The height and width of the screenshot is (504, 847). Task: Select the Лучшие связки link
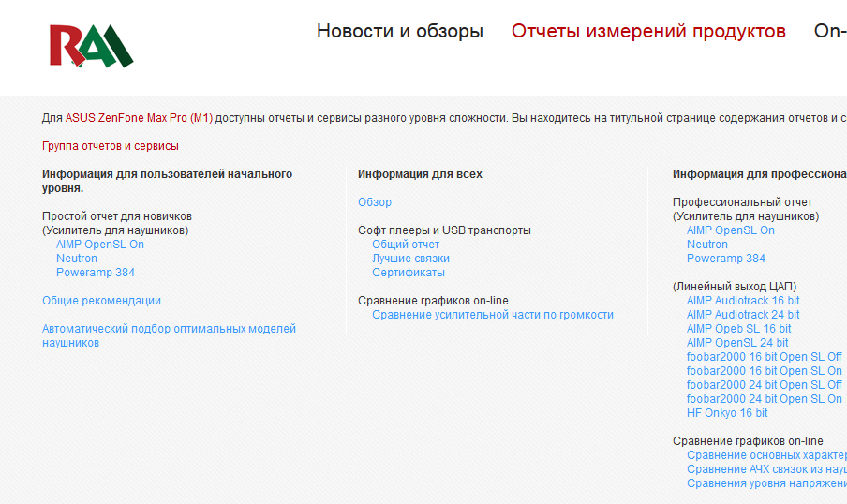(410, 259)
